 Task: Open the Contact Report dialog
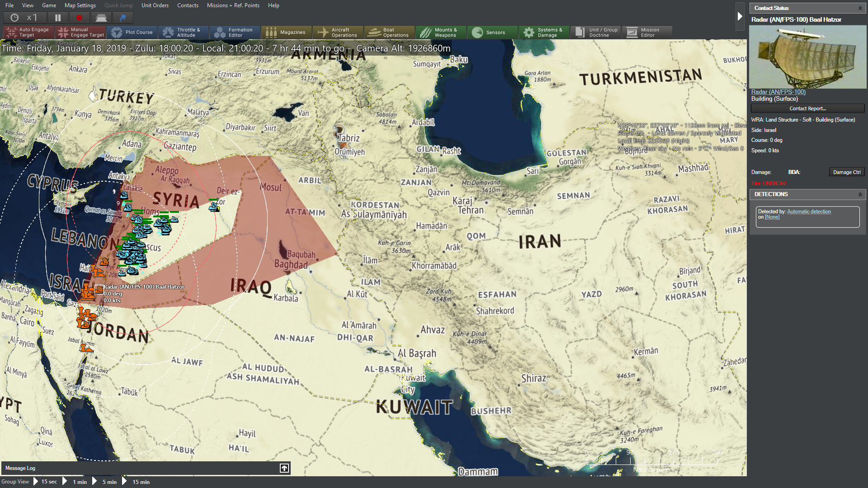click(x=807, y=108)
